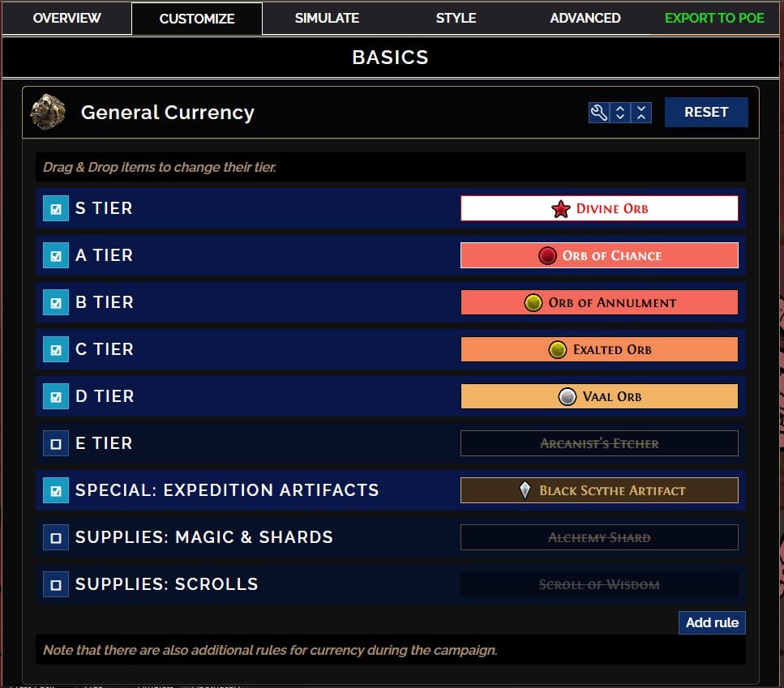784x688 pixels.
Task: Click the crossed-out Arcanist's Etcher item
Action: pos(599,442)
